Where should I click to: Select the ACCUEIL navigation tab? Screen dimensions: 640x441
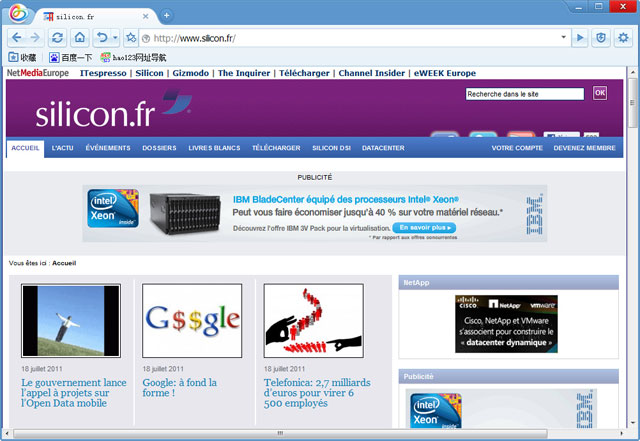(25, 148)
